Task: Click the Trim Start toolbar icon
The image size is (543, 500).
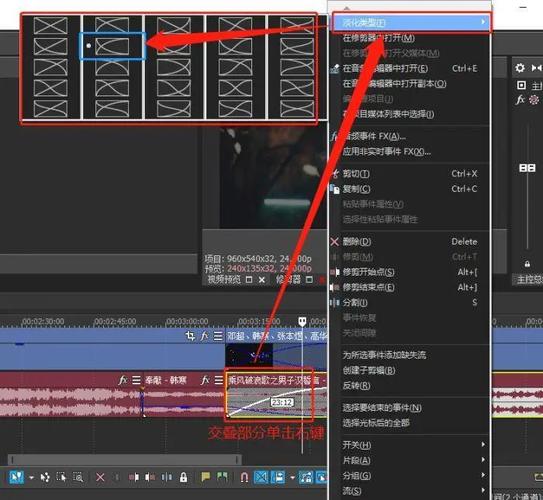Action: click(134, 478)
